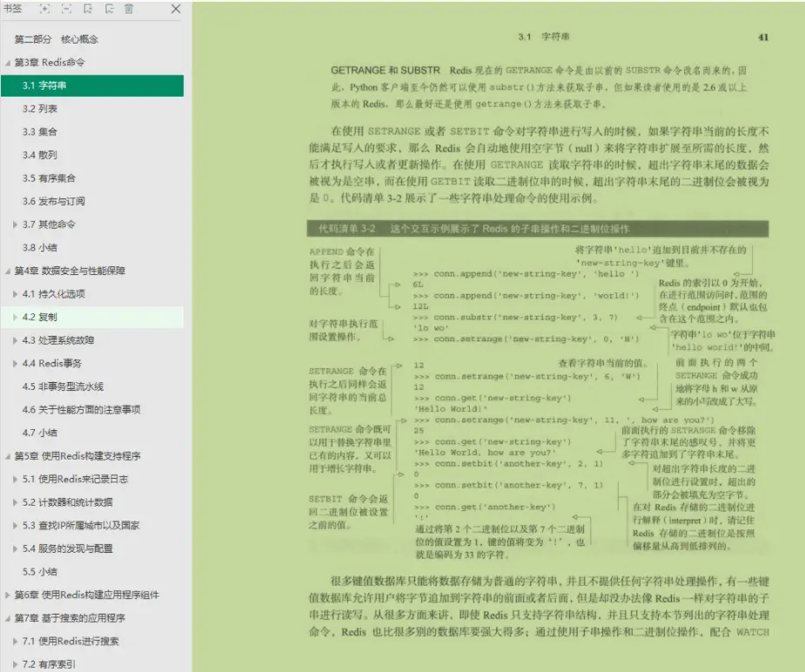This screenshot has width=805, height=672.
Task: Collapse the 第5章 使用Redis构建支持程序 chapter
Action: tap(8, 456)
